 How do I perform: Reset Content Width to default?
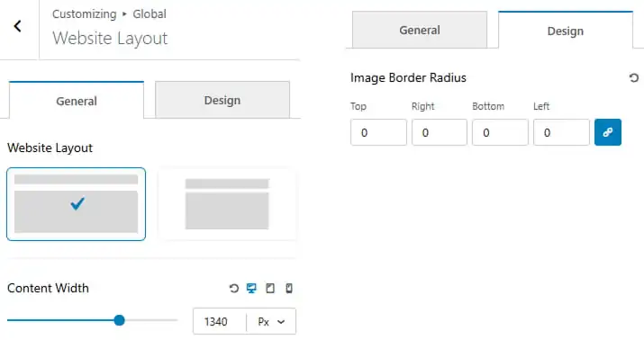tap(233, 289)
